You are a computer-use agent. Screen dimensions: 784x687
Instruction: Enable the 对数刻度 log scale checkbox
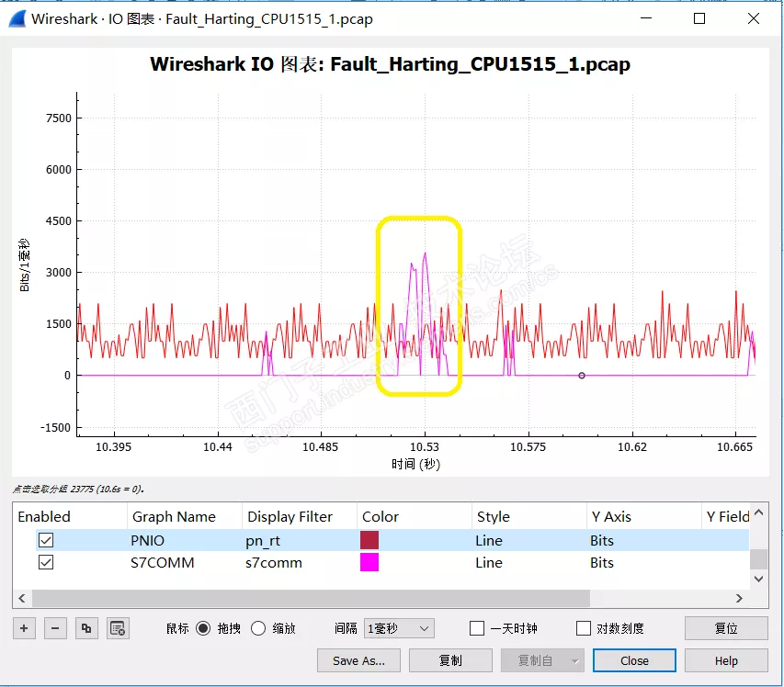point(584,628)
